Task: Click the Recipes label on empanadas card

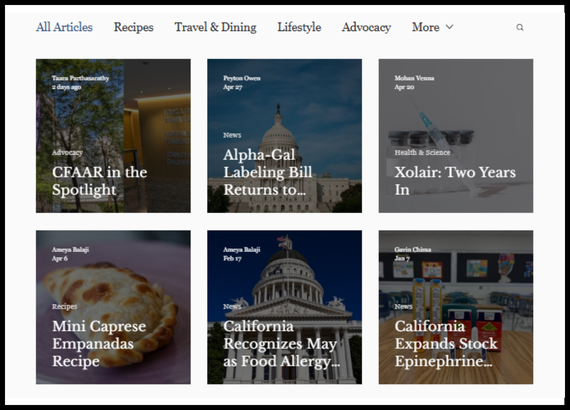Action: click(64, 306)
